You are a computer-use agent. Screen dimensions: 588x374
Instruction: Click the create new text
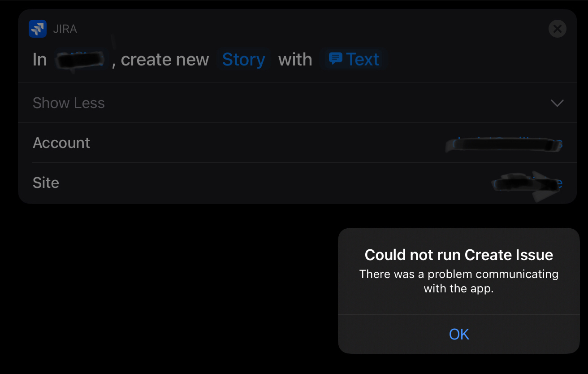pos(165,59)
